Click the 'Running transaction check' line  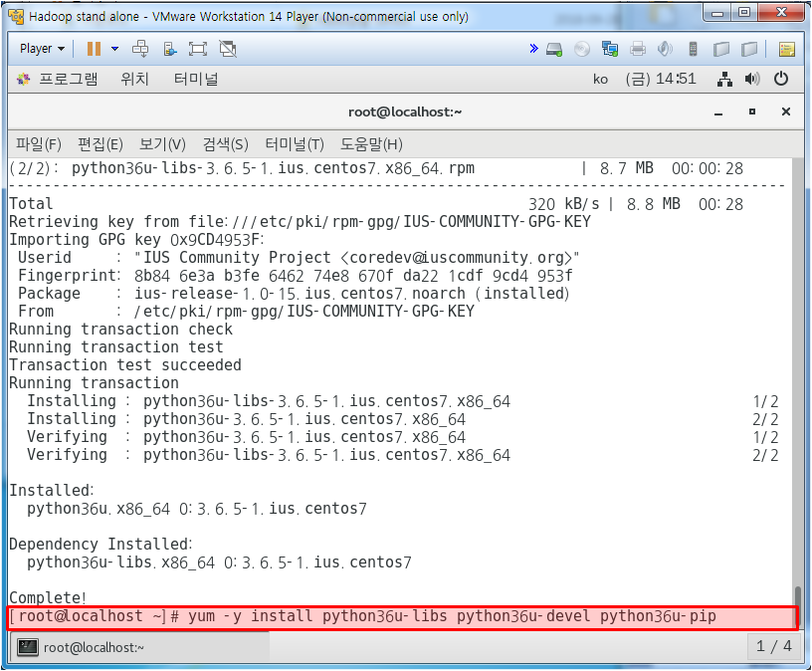coord(120,329)
